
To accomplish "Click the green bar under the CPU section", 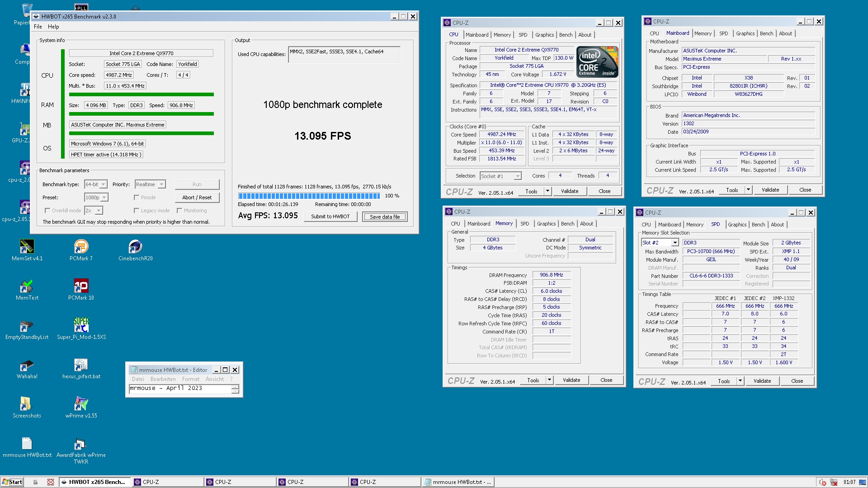I will coord(141,94).
